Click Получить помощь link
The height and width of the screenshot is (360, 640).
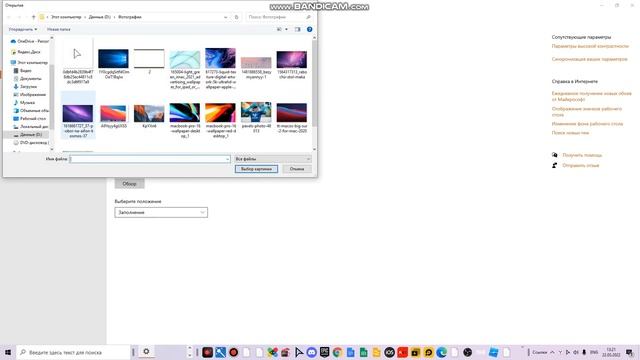[x=582, y=155]
